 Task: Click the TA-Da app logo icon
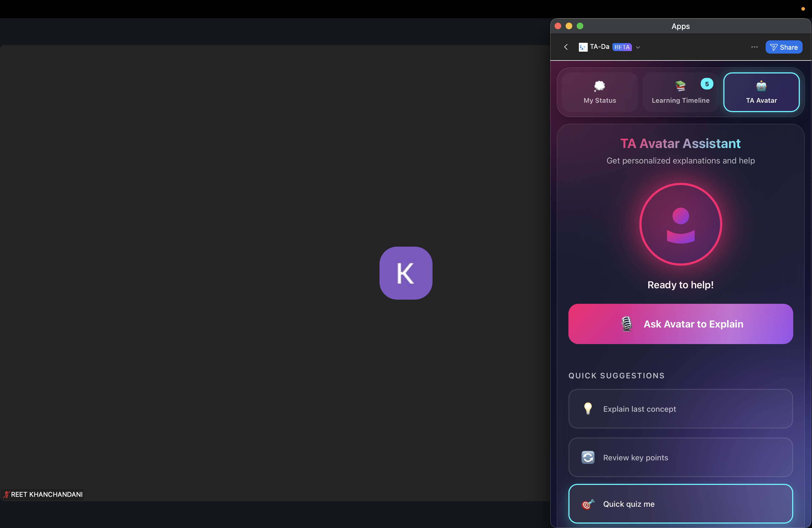[x=583, y=47]
